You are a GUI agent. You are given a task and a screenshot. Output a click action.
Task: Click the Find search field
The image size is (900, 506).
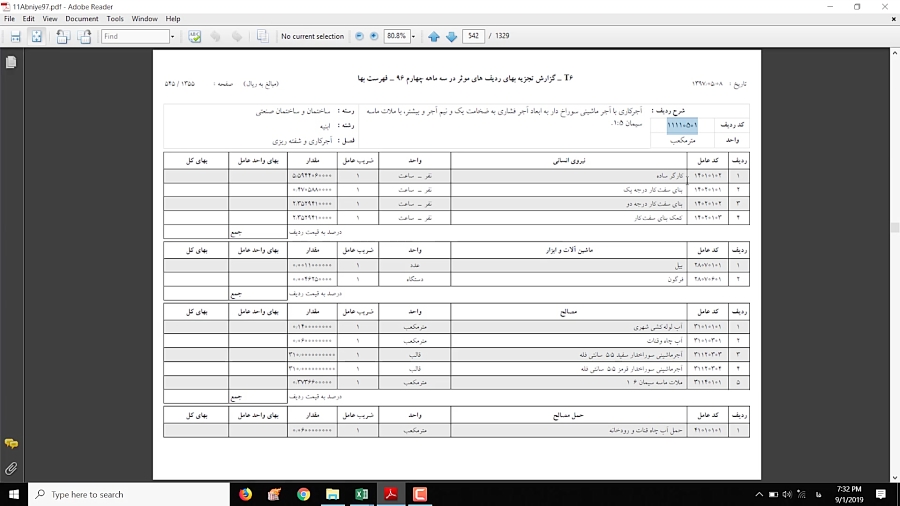tap(135, 36)
